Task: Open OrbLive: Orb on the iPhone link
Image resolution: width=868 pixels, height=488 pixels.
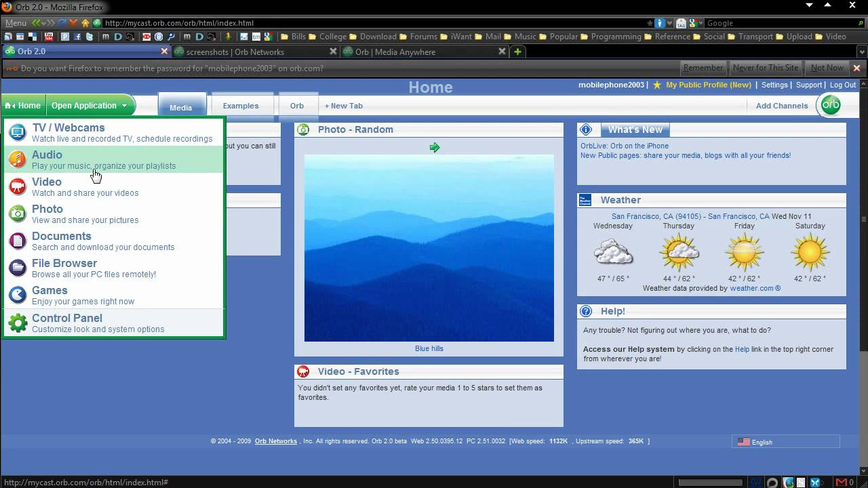Action: pyautogui.click(x=625, y=146)
